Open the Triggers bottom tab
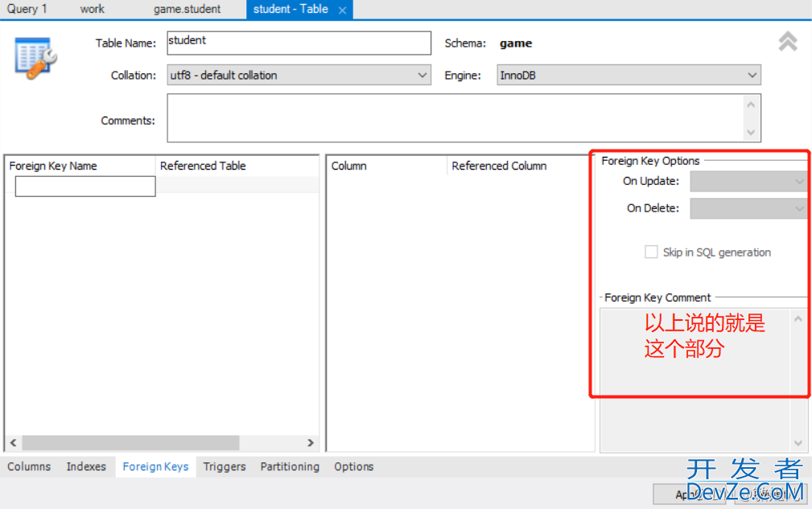This screenshot has width=812, height=509. coord(225,466)
